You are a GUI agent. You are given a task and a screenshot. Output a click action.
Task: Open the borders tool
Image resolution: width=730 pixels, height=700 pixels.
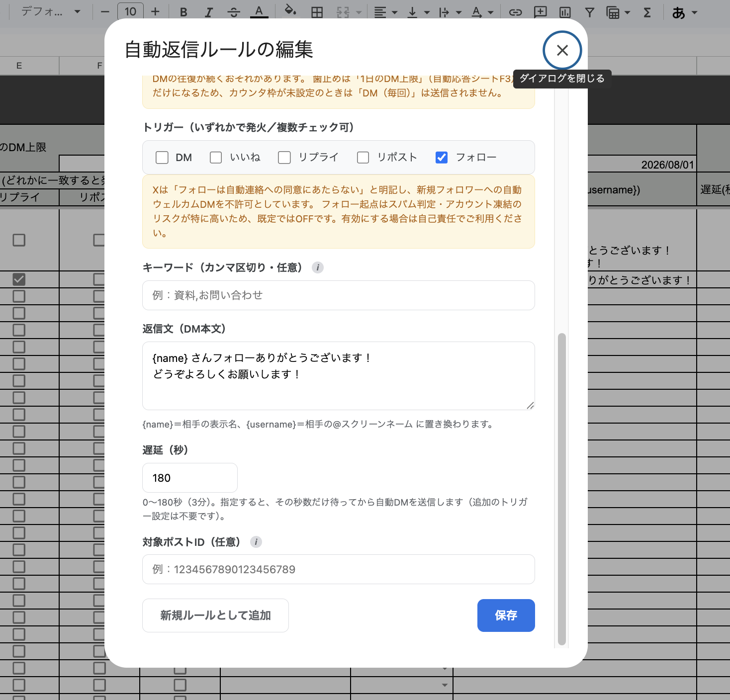(x=317, y=12)
